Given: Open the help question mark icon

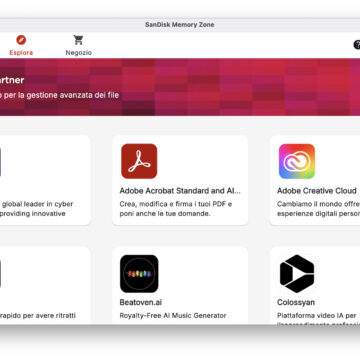Looking at the screenshot, I should (357, 45).
